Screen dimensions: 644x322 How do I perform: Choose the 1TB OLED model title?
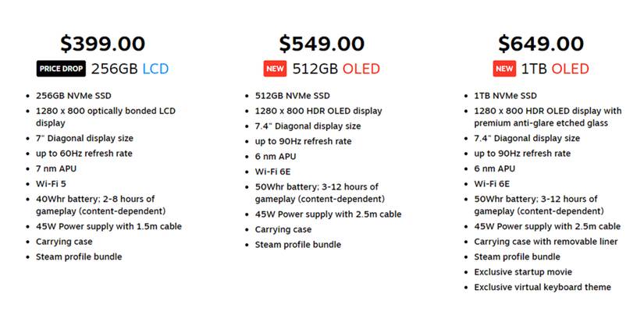point(554,69)
